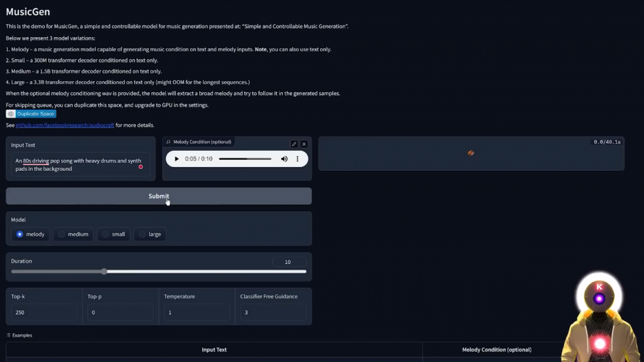This screenshot has width=644, height=362.
Task: Click the Duplicate Space button
Action: click(x=31, y=114)
